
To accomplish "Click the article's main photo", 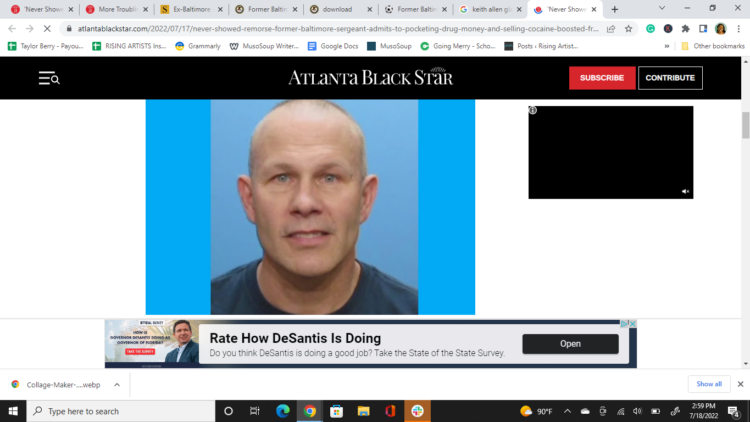I will tap(310, 207).
